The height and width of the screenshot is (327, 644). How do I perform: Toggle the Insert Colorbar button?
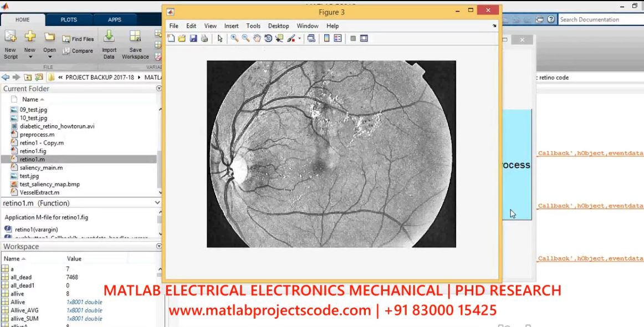coord(326,38)
